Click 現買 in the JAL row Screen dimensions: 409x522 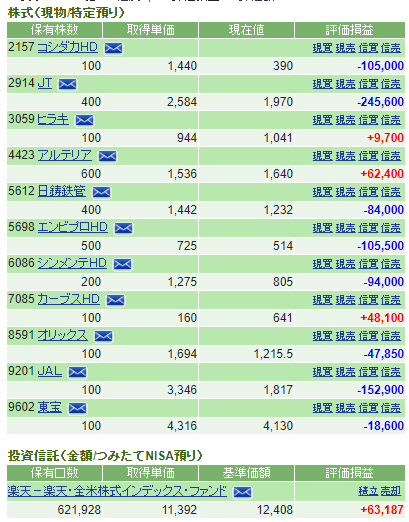tap(323, 372)
